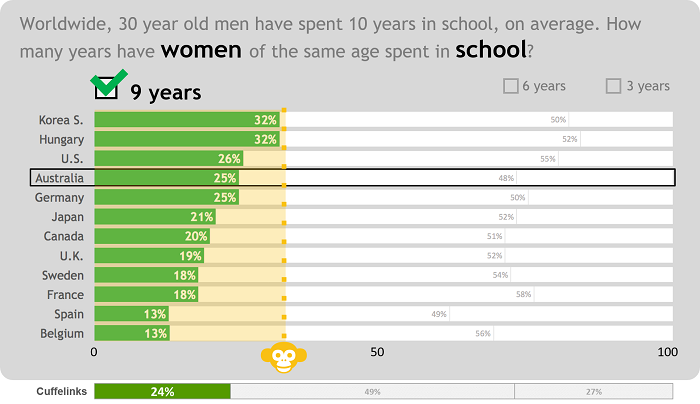Click the Cuffelinks 27% right segment
The width and height of the screenshot is (700, 404).
[x=593, y=392]
